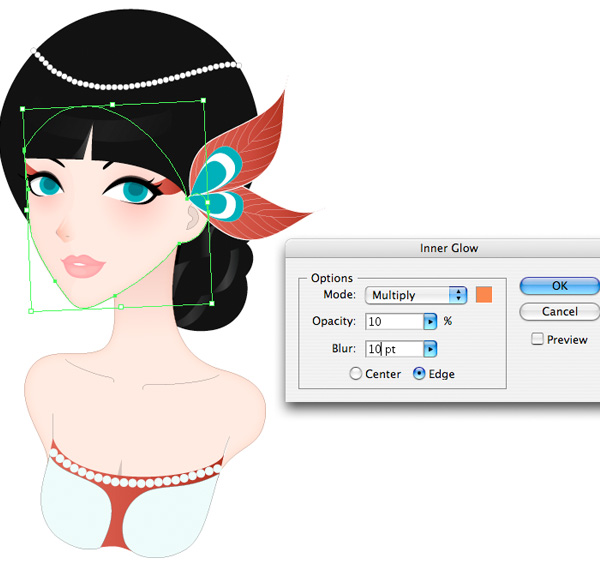Click the "Blur:" label
The height and width of the screenshot is (578, 600).
[x=344, y=348]
